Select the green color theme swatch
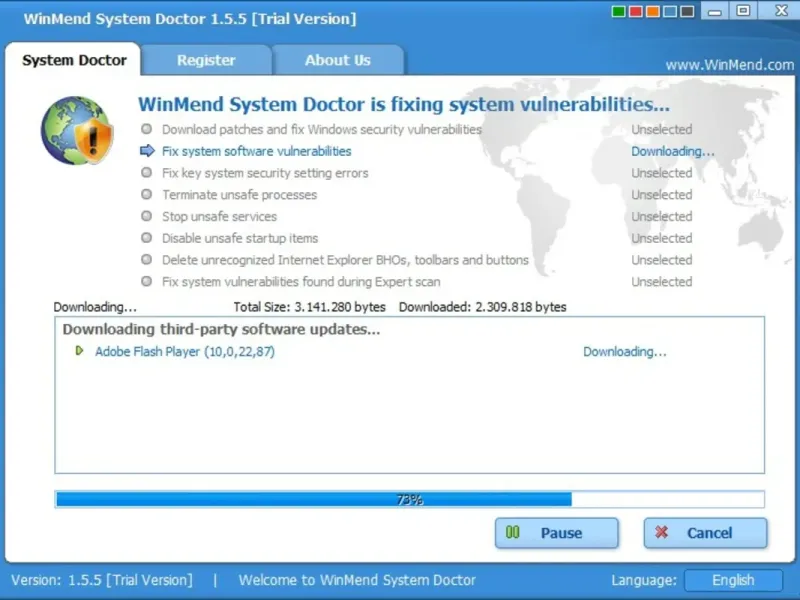The width and height of the screenshot is (800, 600). (x=618, y=11)
